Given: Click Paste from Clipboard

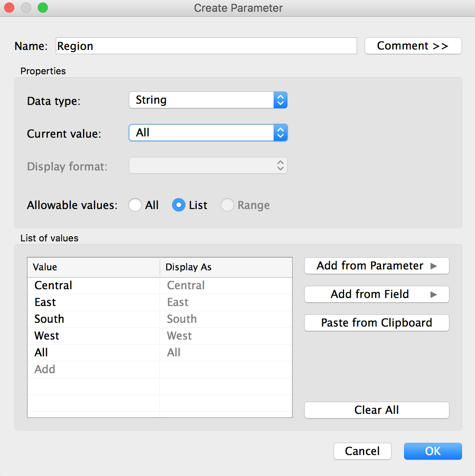Looking at the screenshot, I should [376, 323].
